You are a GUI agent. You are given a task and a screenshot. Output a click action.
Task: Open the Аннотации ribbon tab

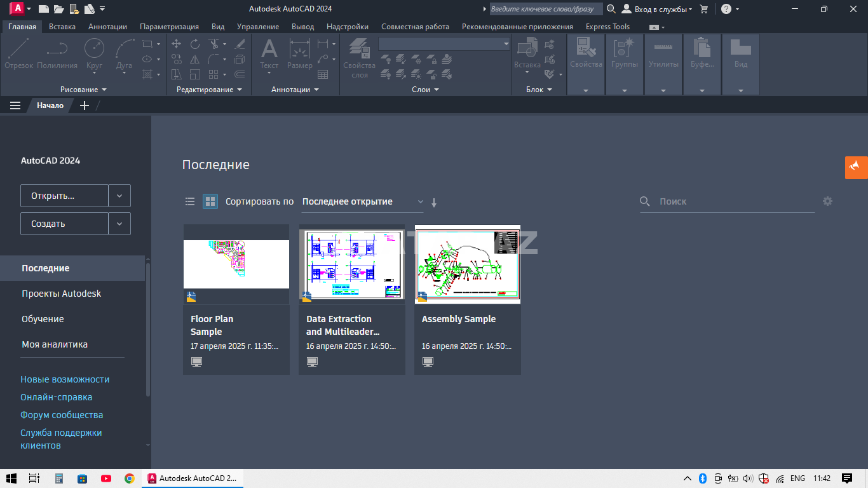(x=107, y=27)
